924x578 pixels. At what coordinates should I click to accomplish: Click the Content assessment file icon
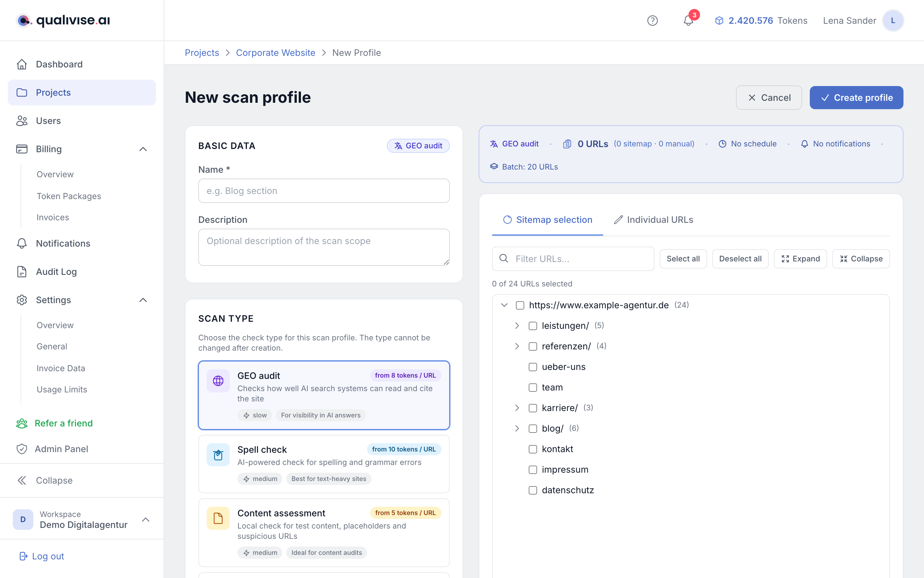pos(218,518)
